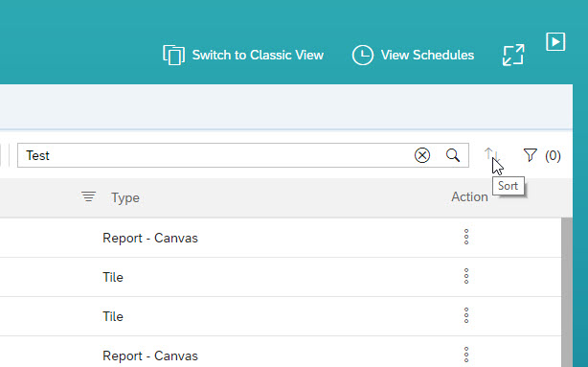Open action menu for second Tile row
Image resolution: width=588 pixels, height=367 pixels.
point(466,315)
